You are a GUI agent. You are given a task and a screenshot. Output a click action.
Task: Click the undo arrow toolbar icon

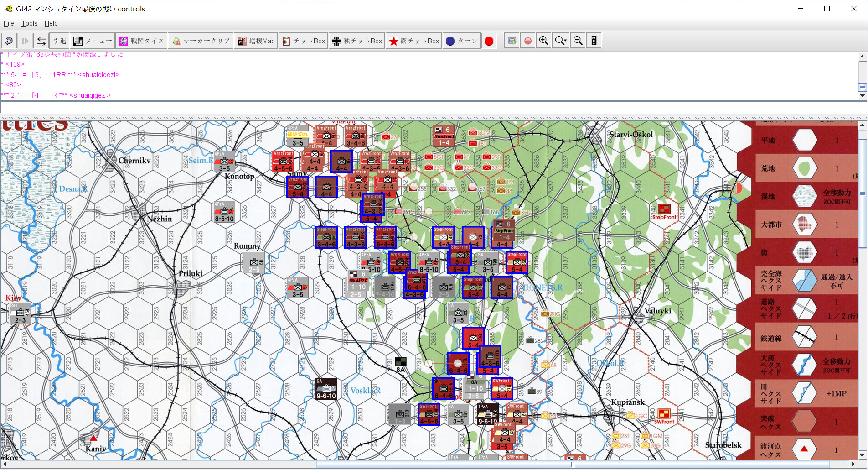(9, 41)
